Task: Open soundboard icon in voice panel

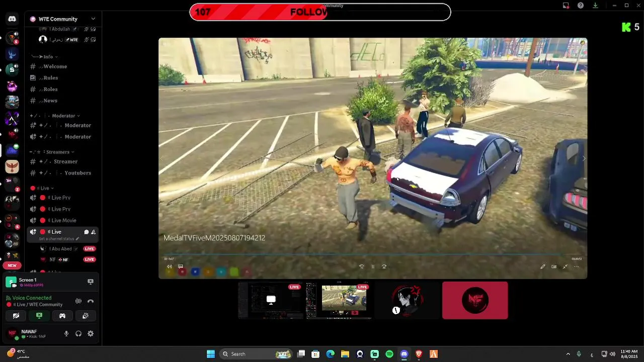Action: pos(86,316)
